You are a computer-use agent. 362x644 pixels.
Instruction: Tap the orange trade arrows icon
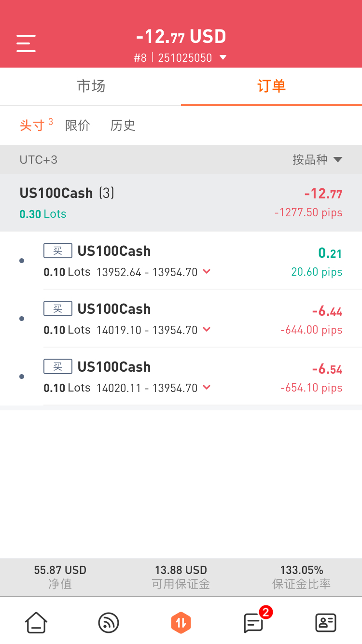click(181, 623)
